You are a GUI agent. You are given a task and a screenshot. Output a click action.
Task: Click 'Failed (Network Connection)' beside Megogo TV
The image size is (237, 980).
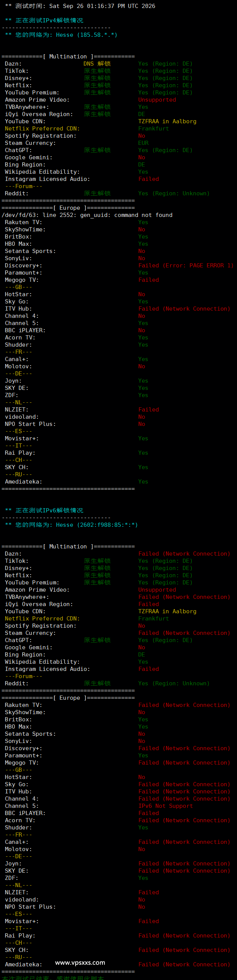185,763
